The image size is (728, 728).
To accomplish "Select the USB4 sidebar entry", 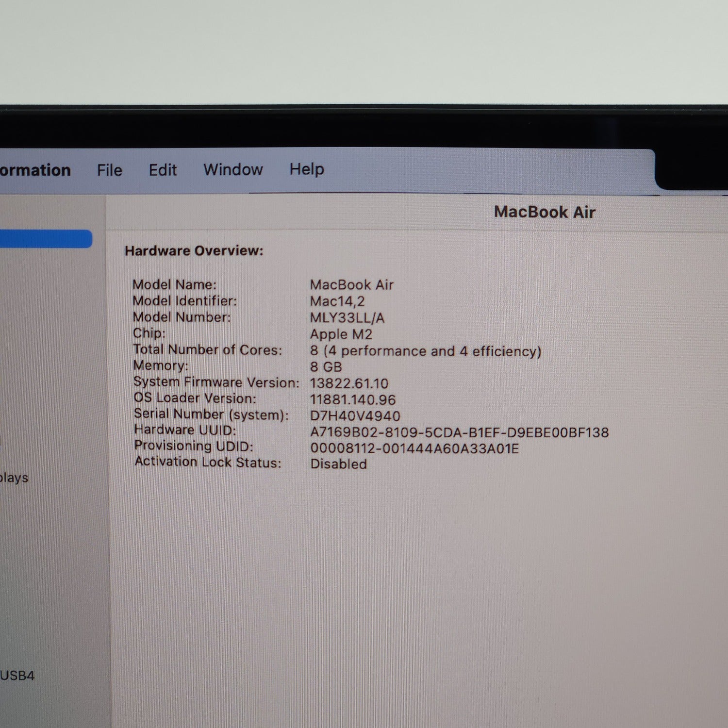I will (17, 676).
